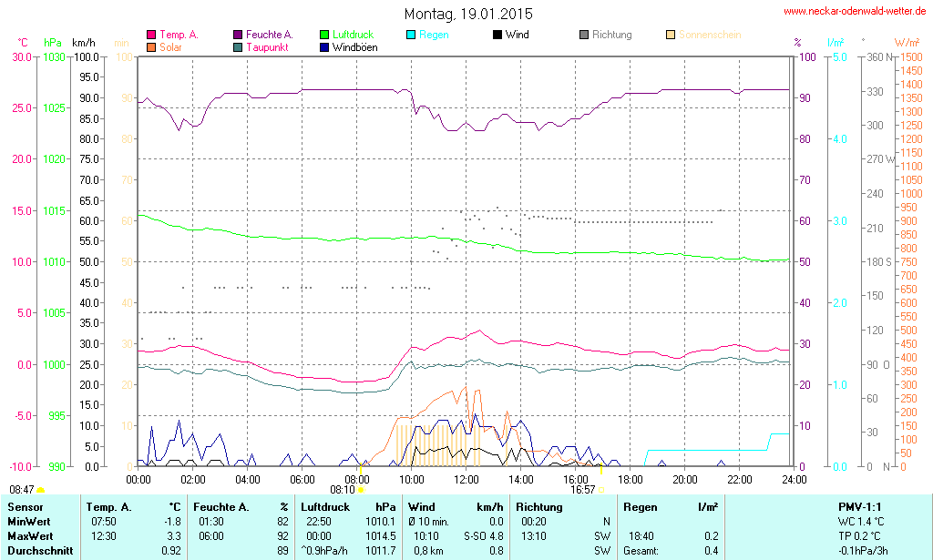Click the teal Taupunkt legend swatch

[238, 47]
